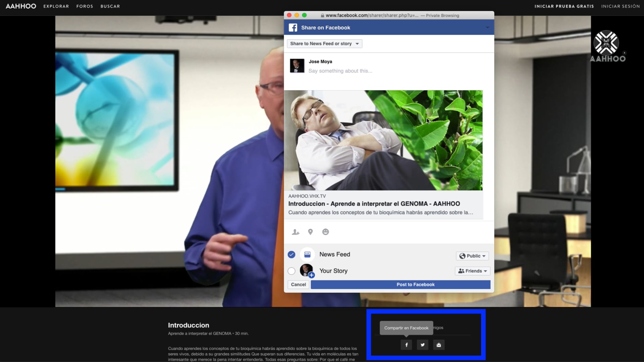
Task: Open the Share to News Feed dropdown
Action: point(324,44)
